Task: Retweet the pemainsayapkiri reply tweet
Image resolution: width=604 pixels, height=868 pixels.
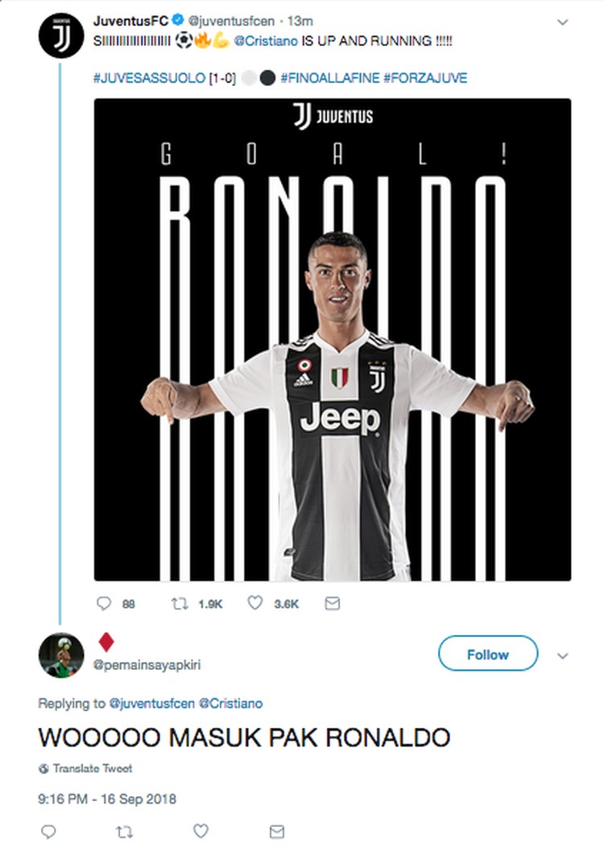Action: (124, 832)
